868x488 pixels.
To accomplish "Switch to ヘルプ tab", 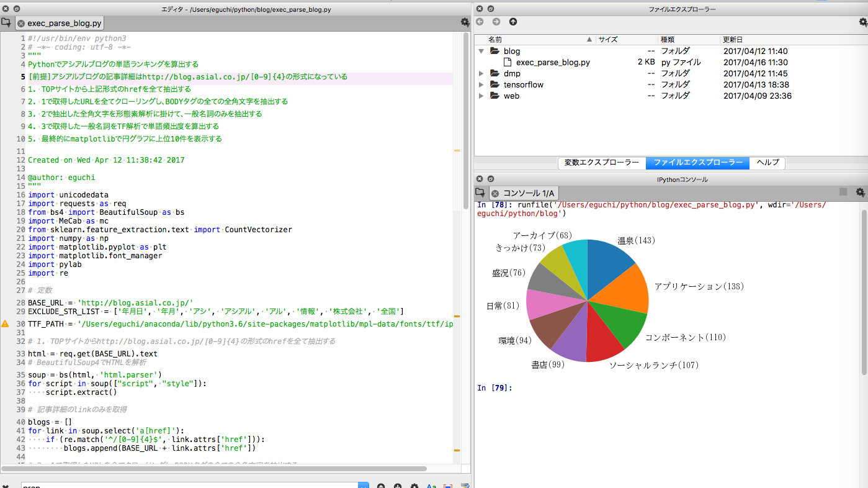I will click(767, 163).
